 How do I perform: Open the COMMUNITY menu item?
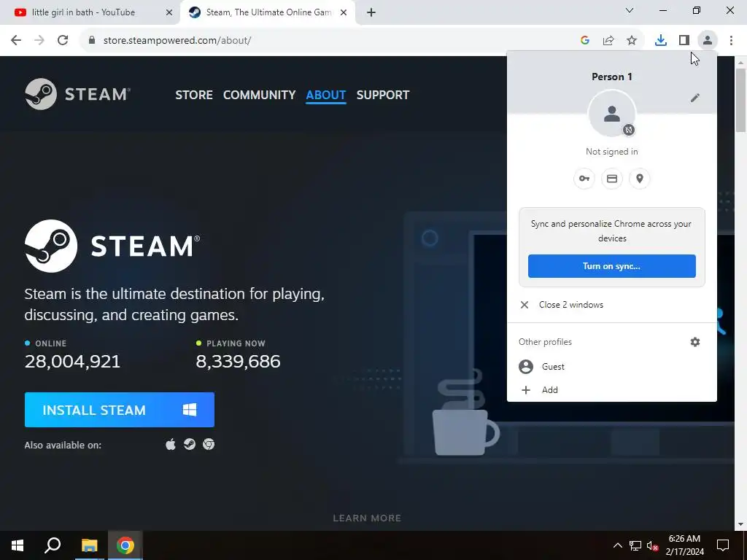[259, 95]
